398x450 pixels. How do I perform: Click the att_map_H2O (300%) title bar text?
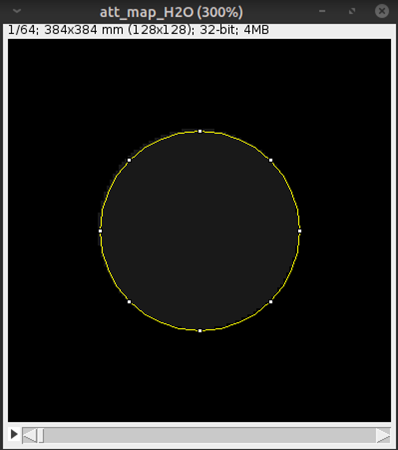coord(171,12)
